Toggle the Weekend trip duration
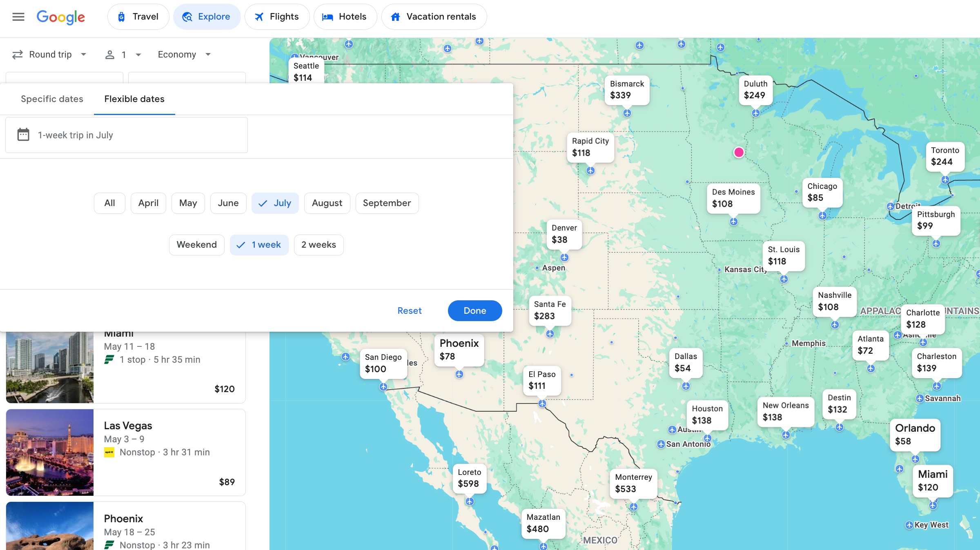Image resolution: width=980 pixels, height=550 pixels. (196, 245)
